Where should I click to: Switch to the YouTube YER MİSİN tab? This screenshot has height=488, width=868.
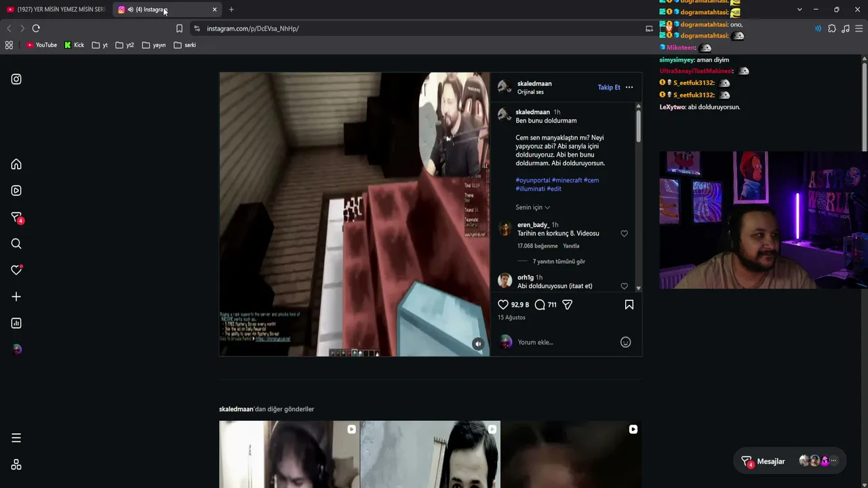click(57, 9)
